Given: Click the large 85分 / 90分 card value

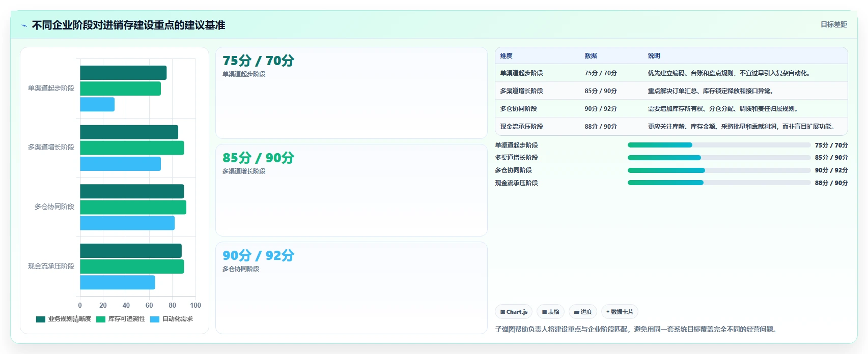Looking at the screenshot, I should click(258, 158).
